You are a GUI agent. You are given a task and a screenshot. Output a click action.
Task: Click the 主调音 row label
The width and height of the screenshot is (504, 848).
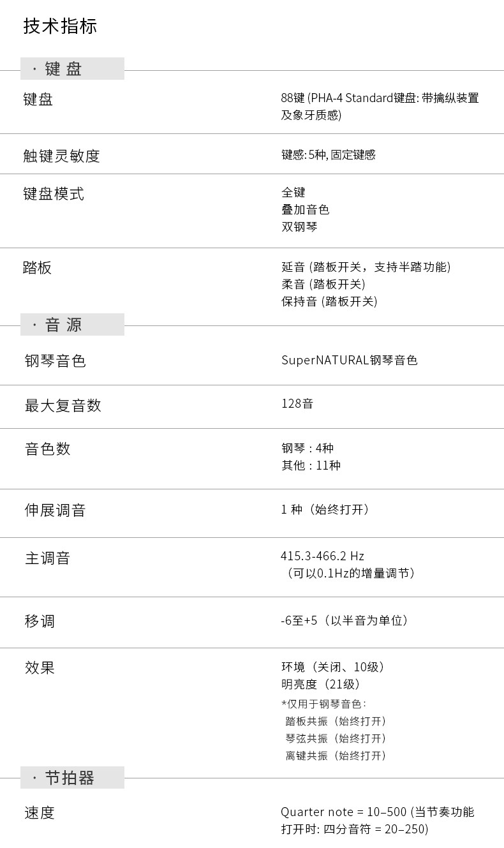click(x=47, y=559)
